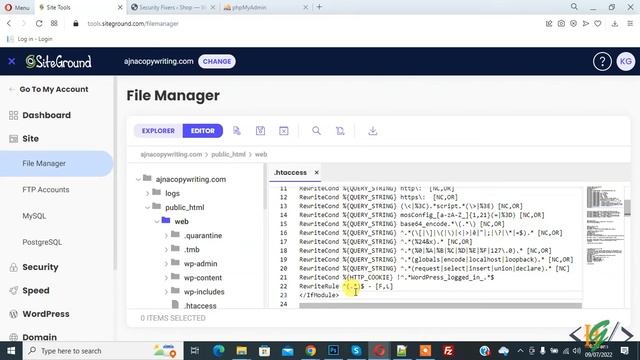640x360 pixels.
Task: Click the browser downloads icon
Action: point(615,24)
